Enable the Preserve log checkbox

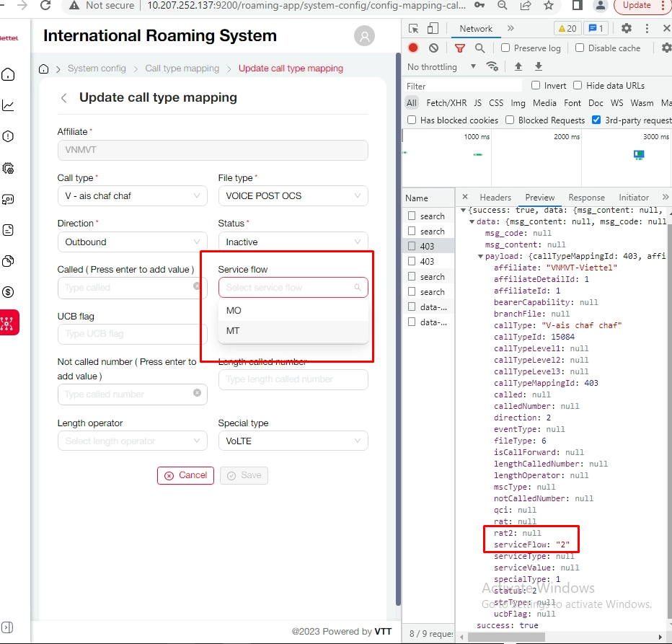(506, 48)
